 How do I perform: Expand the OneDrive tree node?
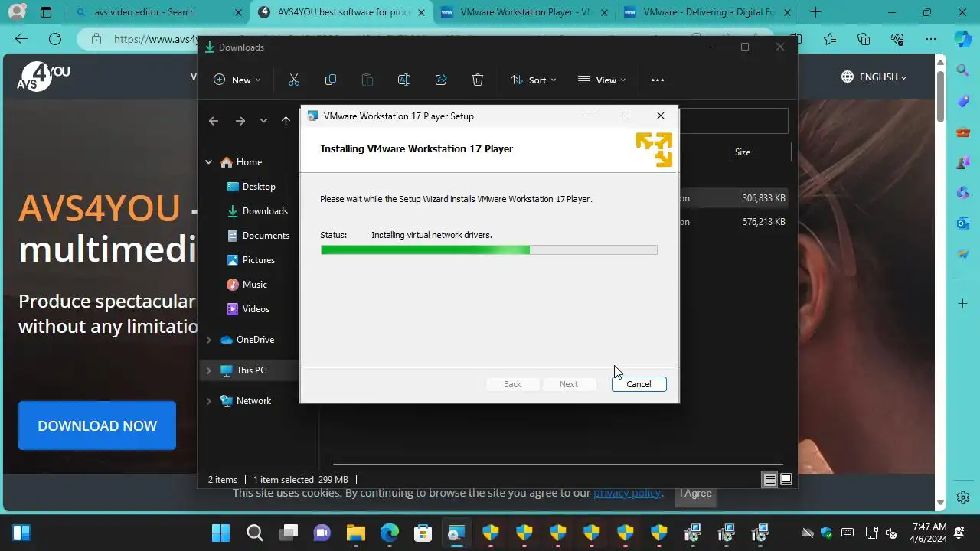208,340
